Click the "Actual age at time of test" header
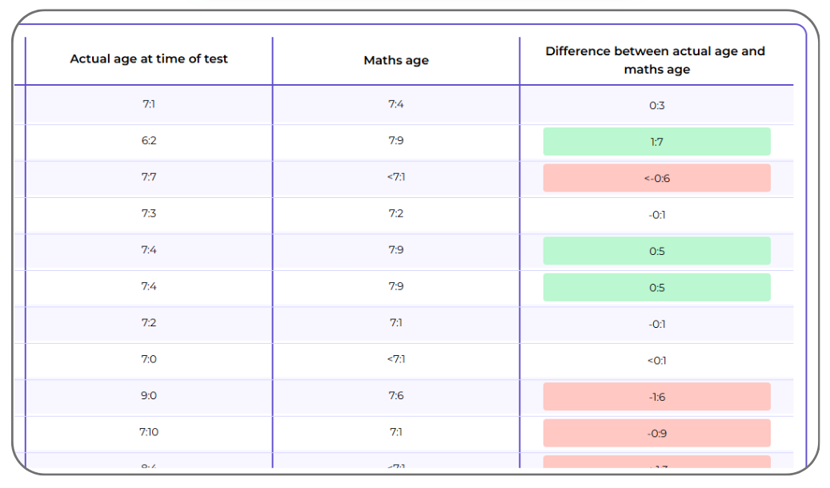 click(149, 59)
